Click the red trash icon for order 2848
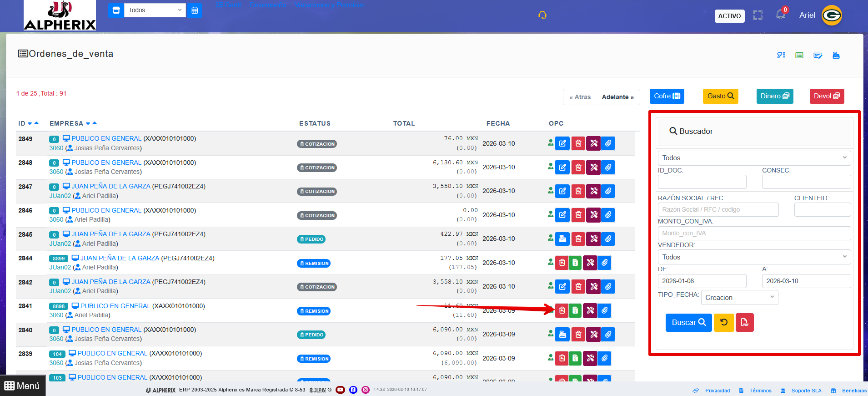Image resolution: width=868 pixels, height=396 pixels. (x=578, y=168)
